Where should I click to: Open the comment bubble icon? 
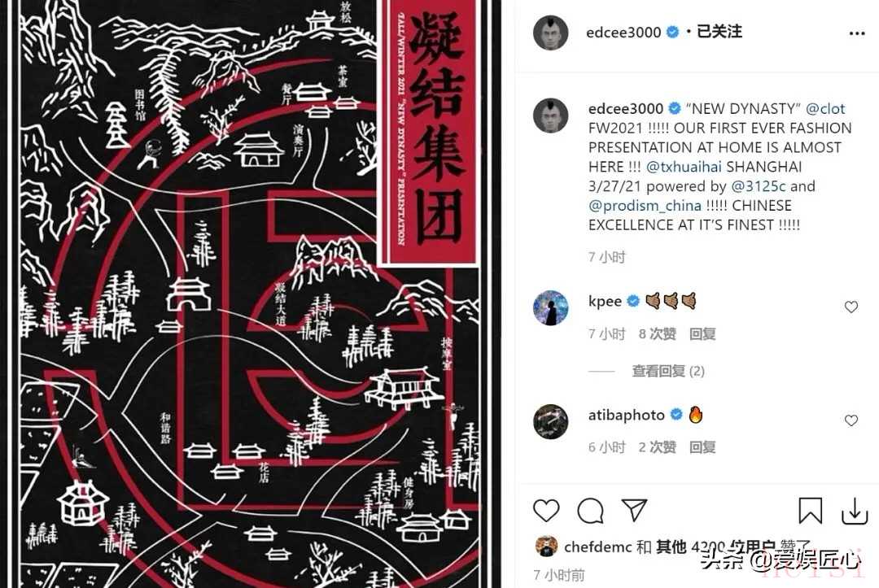coord(590,510)
